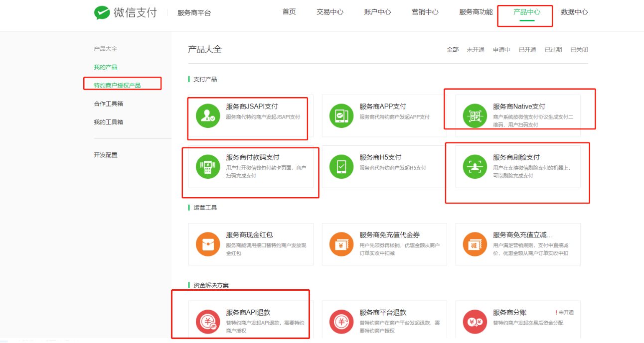Open the 服务商现金红包 title link
644x343 pixels.
[249, 235]
